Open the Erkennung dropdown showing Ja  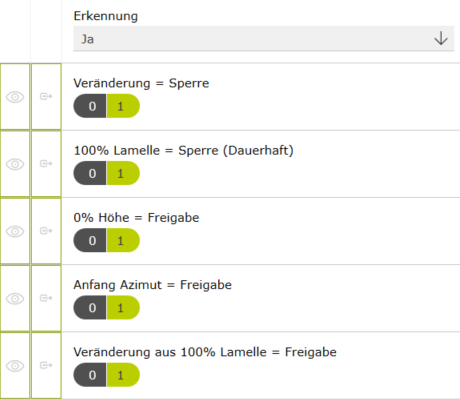pyautogui.click(x=264, y=39)
